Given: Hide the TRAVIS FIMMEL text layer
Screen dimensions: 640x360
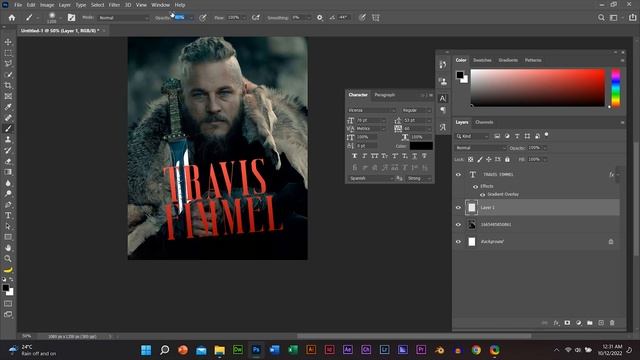Looking at the screenshot, I should (458, 175).
